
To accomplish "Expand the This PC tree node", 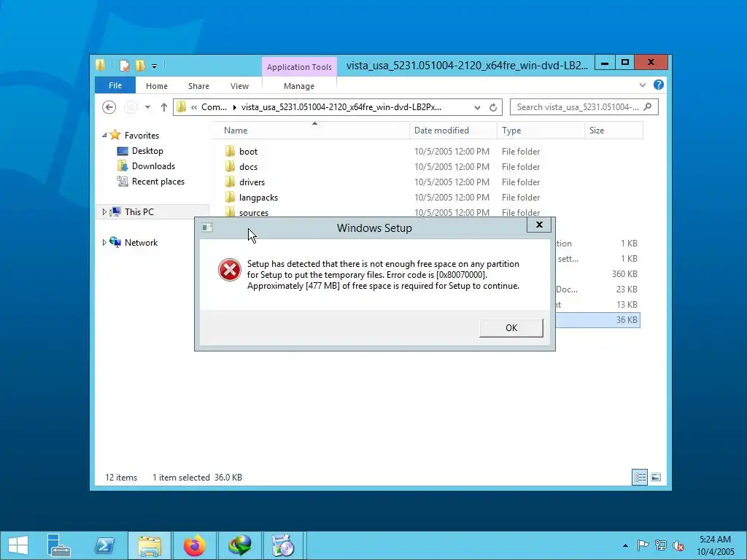I will pos(104,212).
